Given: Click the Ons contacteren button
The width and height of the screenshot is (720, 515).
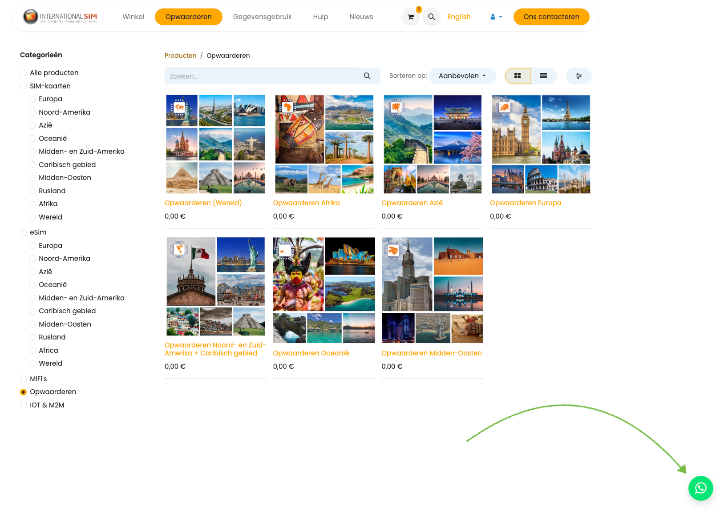Looking at the screenshot, I should [551, 17].
